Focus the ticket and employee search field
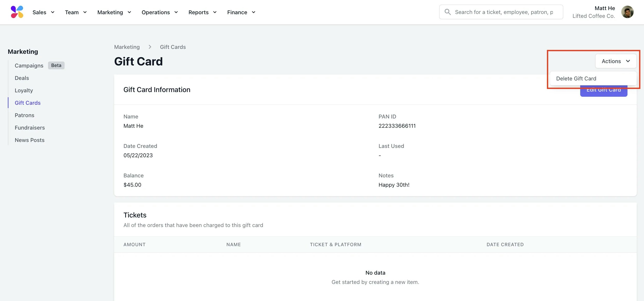The height and width of the screenshot is (301, 644). pyautogui.click(x=504, y=12)
